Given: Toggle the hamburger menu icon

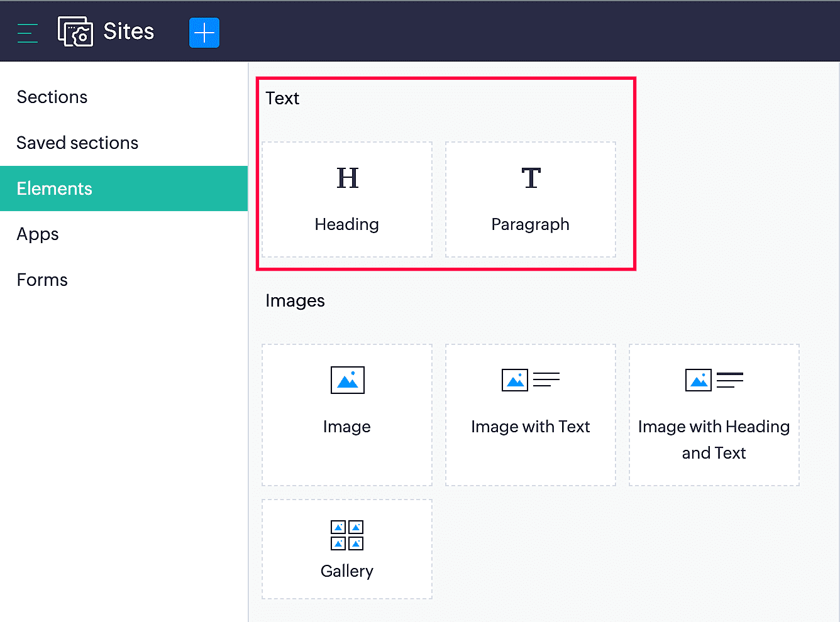Looking at the screenshot, I should click(28, 33).
